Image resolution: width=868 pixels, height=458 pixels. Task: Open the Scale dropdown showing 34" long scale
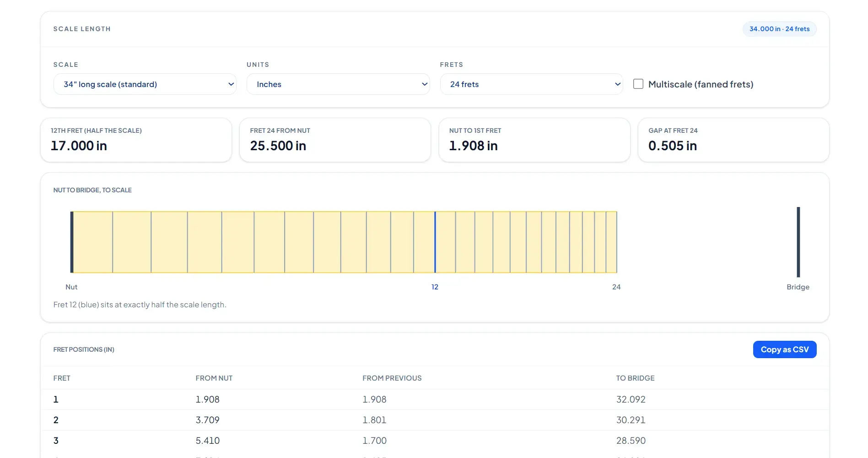[x=145, y=84]
